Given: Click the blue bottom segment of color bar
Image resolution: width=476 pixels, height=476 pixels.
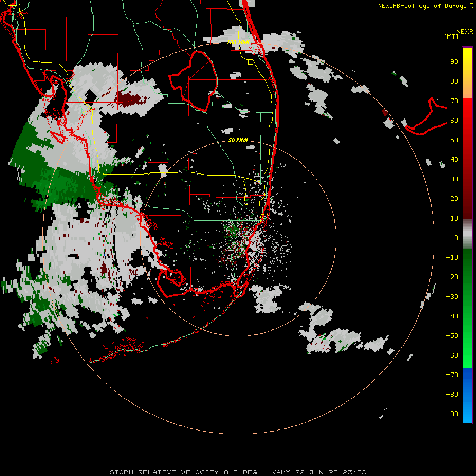Looking at the screenshot, I should click(467, 396).
